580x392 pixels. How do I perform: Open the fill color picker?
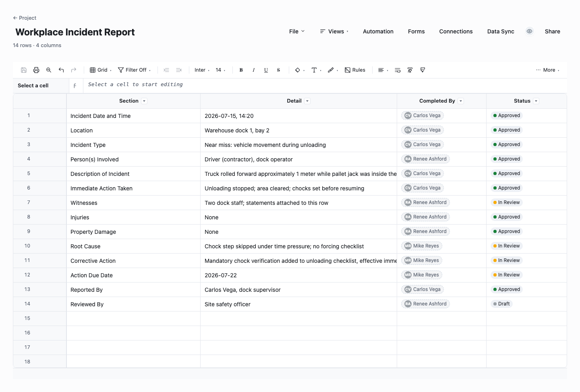point(300,70)
